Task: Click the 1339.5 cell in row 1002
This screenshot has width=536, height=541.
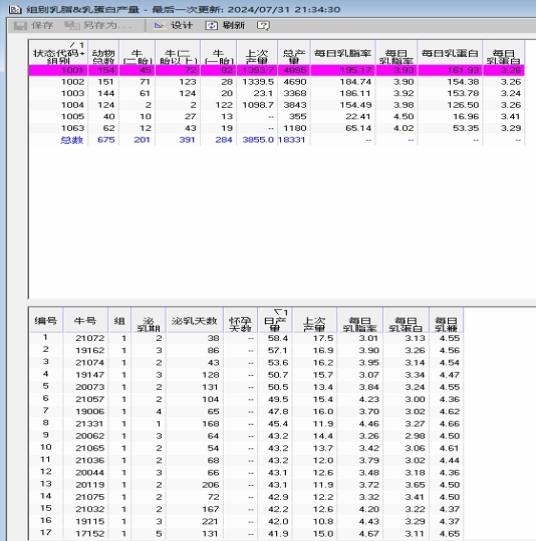Action: click(258, 82)
